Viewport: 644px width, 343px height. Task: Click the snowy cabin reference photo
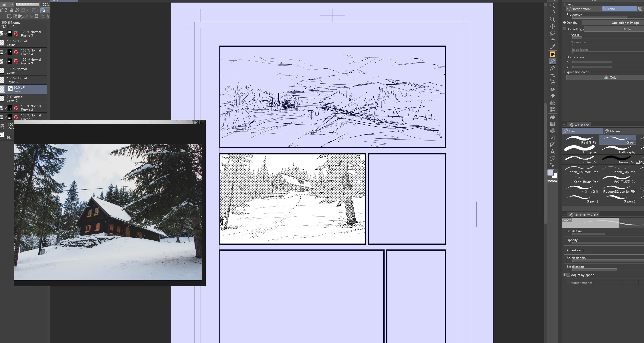click(108, 212)
